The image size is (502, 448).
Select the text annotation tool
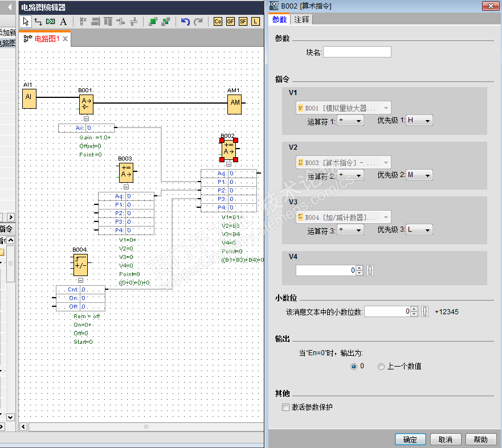point(63,22)
